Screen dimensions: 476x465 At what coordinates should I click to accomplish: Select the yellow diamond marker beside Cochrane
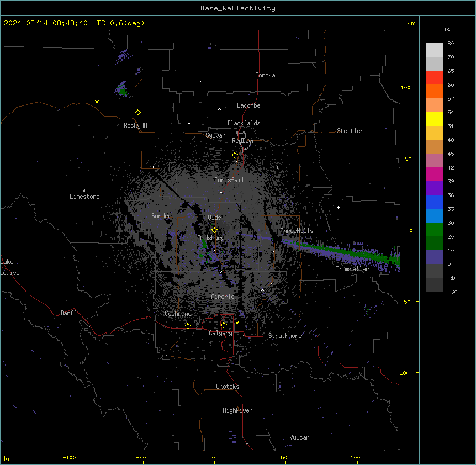188,326
